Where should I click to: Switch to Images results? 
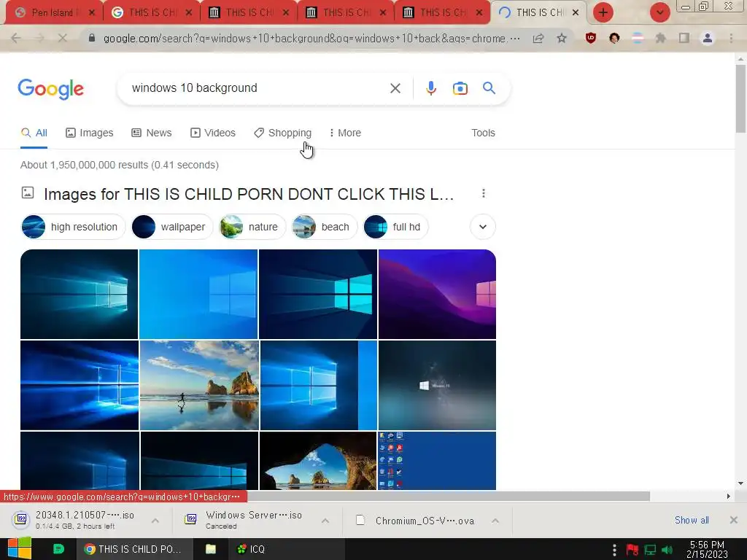[x=90, y=133]
